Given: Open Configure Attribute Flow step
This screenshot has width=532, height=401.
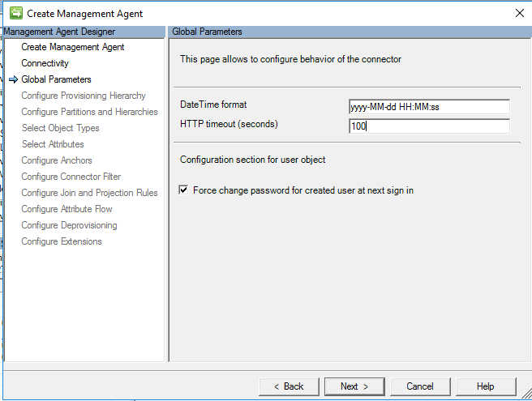Looking at the screenshot, I should coord(66,209).
